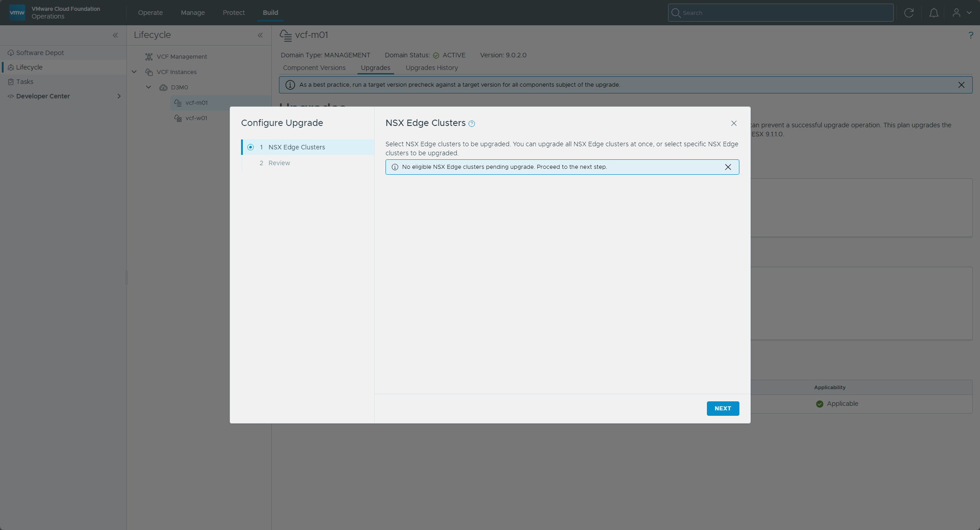The height and width of the screenshot is (530, 980).
Task: Collapse the VCF Instances node
Action: [x=134, y=72]
